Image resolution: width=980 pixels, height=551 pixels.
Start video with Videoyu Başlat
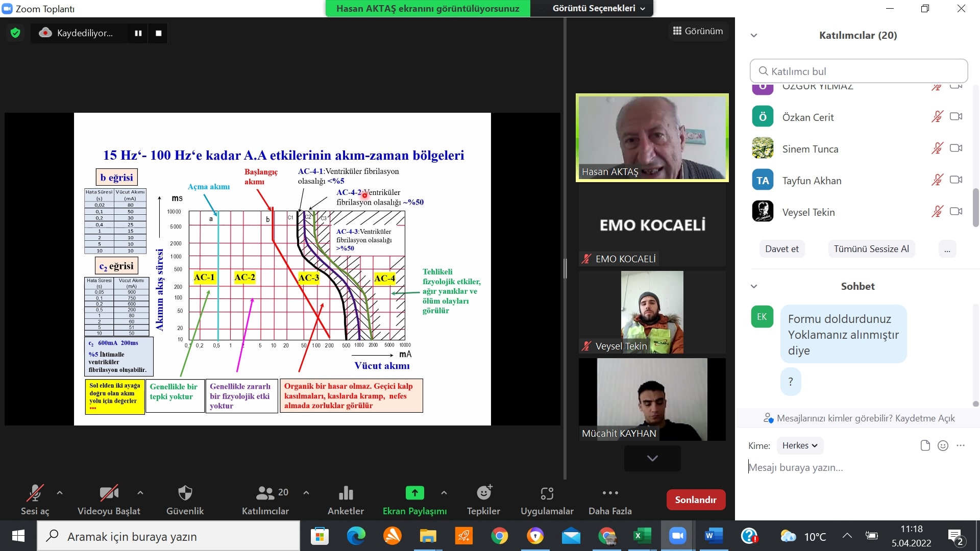[x=109, y=499]
